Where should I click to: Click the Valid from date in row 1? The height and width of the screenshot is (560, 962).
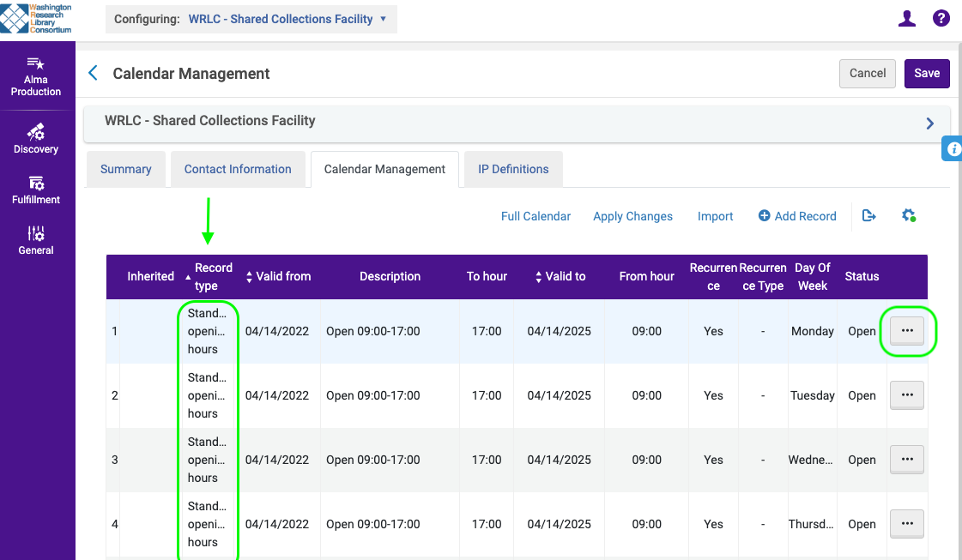(x=276, y=331)
